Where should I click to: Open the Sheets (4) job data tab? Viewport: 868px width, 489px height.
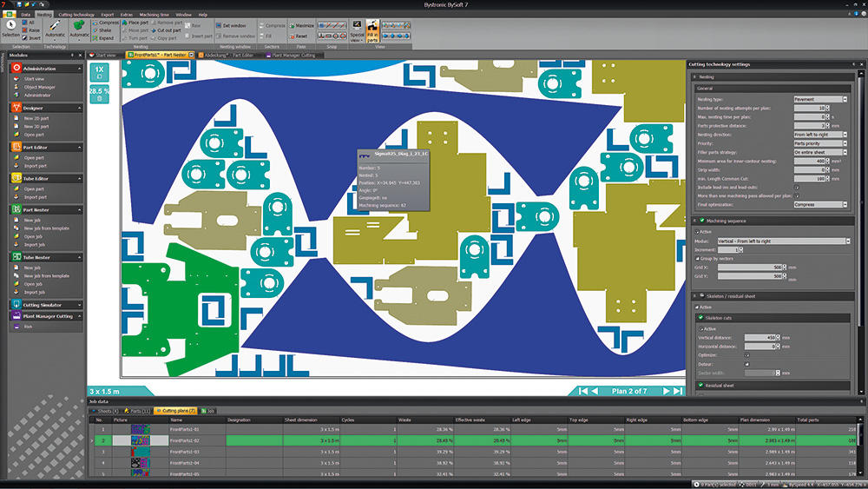tap(105, 411)
